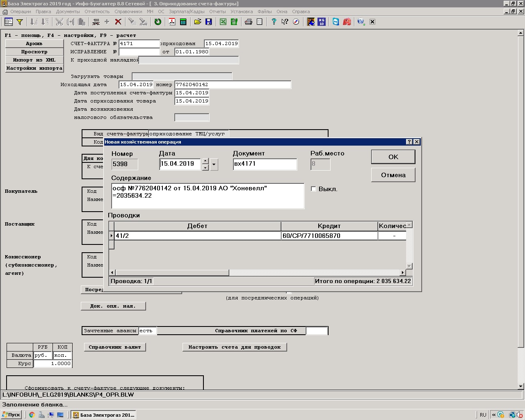The height and width of the screenshot is (420, 525).
Task: Click the sort descending arrow icon
Action: (45, 22)
